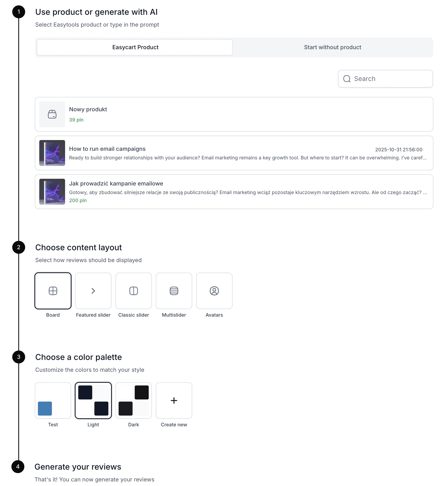Switch to Start without product tab
Image resolution: width=448 pixels, height=486 pixels.
333,47
